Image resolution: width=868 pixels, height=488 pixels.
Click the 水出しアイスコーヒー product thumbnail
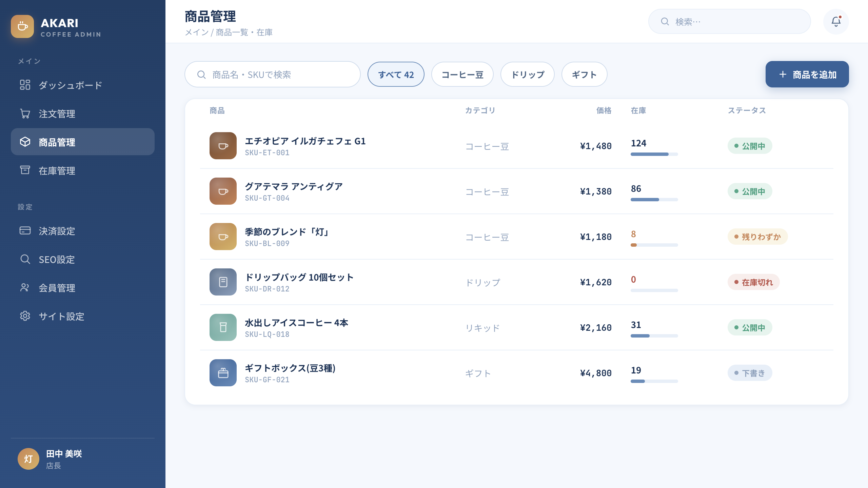pos(223,327)
